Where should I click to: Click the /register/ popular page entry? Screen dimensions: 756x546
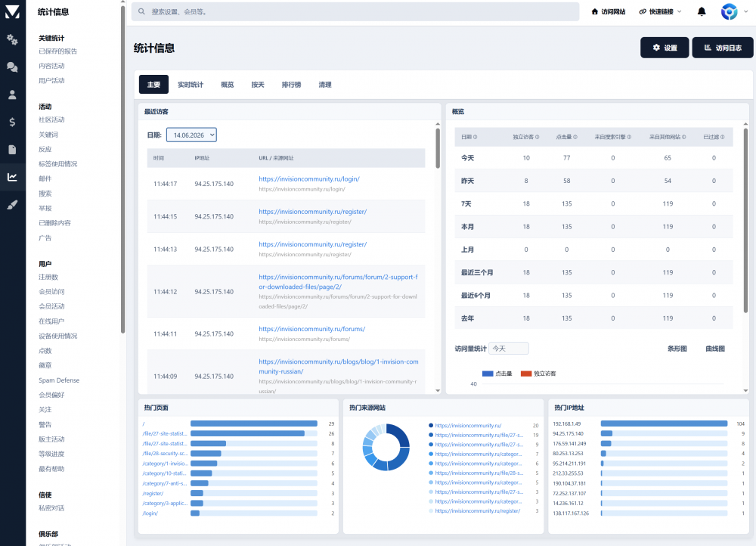click(x=153, y=493)
